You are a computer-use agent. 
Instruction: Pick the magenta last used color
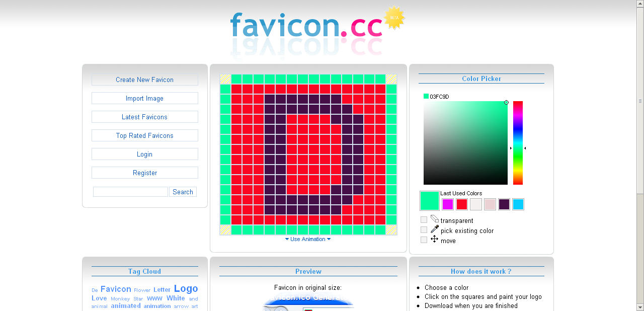(448, 204)
